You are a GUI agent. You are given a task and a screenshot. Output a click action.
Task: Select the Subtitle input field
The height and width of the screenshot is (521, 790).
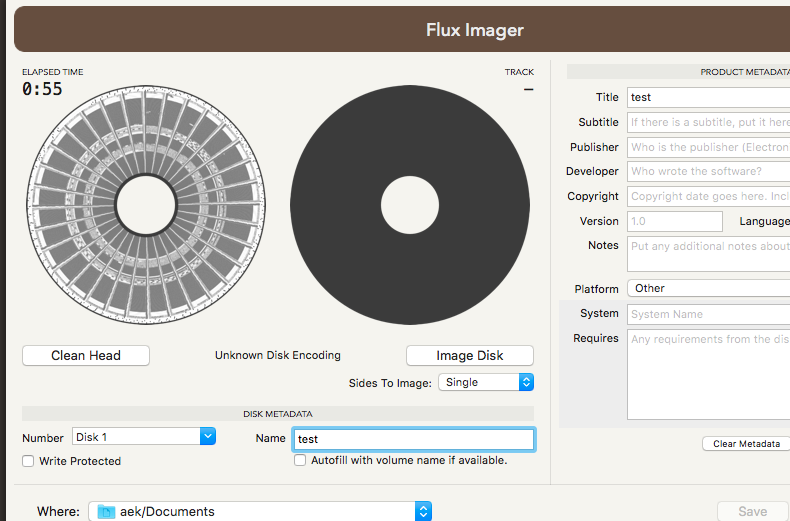click(x=708, y=122)
